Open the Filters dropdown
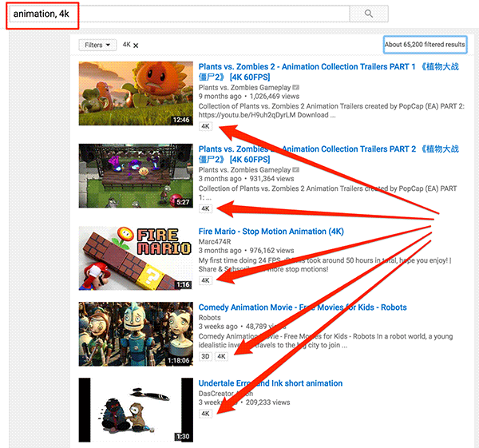The width and height of the screenshot is (479, 448). (x=98, y=45)
